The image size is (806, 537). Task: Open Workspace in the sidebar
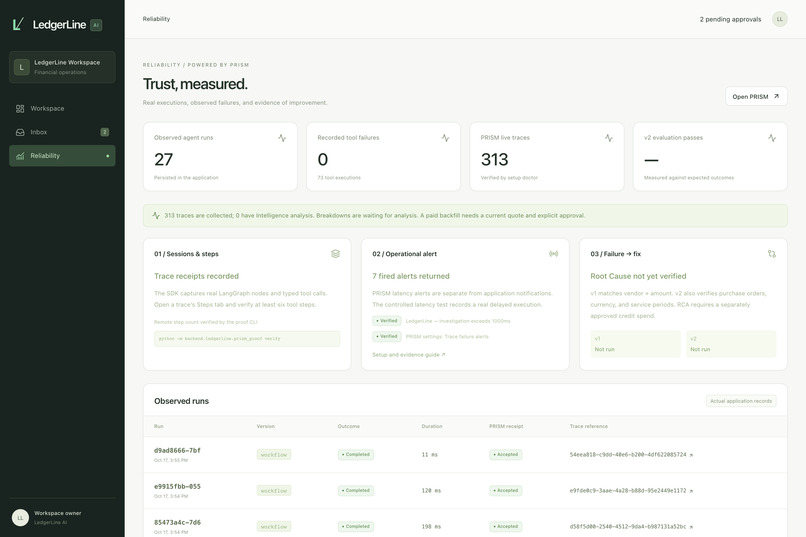[x=62, y=108]
